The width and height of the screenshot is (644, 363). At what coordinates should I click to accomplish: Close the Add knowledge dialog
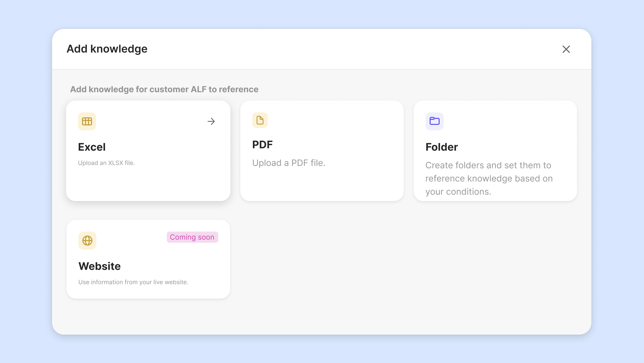coord(566,49)
